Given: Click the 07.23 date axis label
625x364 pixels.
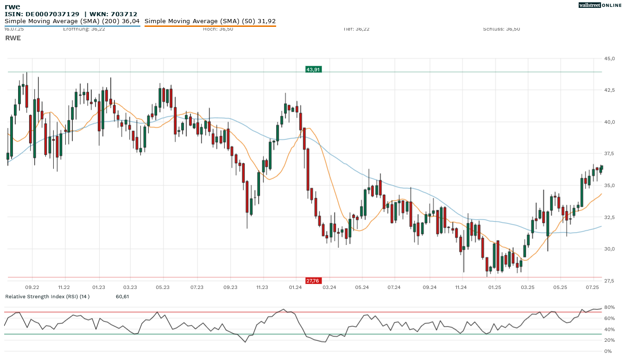Looking at the screenshot, I should tap(197, 288).
